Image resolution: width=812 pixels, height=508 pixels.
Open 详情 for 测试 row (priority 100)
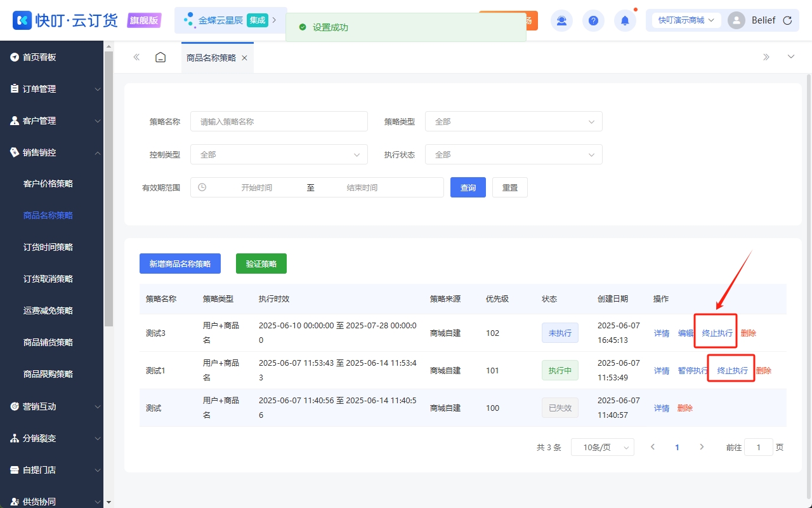coord(662,408)
